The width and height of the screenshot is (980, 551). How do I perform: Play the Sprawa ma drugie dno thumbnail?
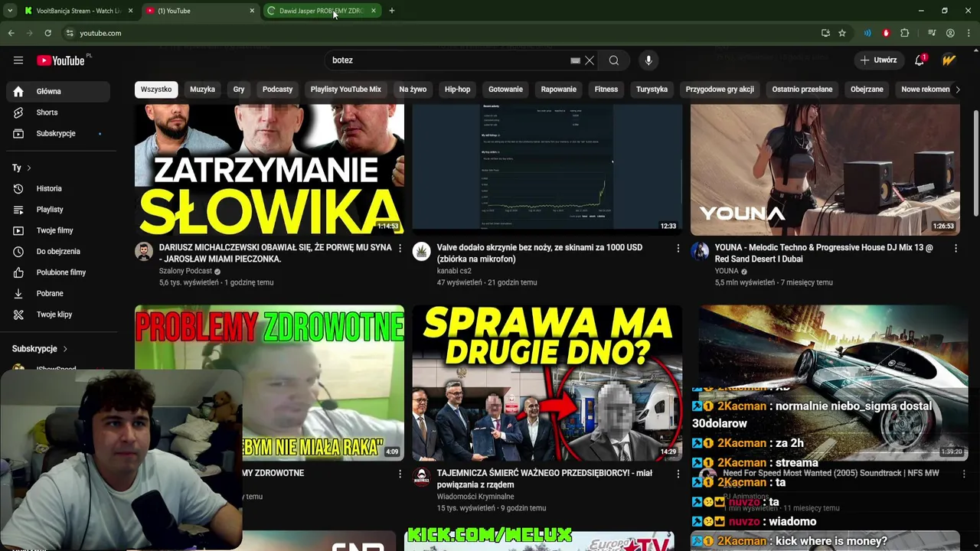547,383
